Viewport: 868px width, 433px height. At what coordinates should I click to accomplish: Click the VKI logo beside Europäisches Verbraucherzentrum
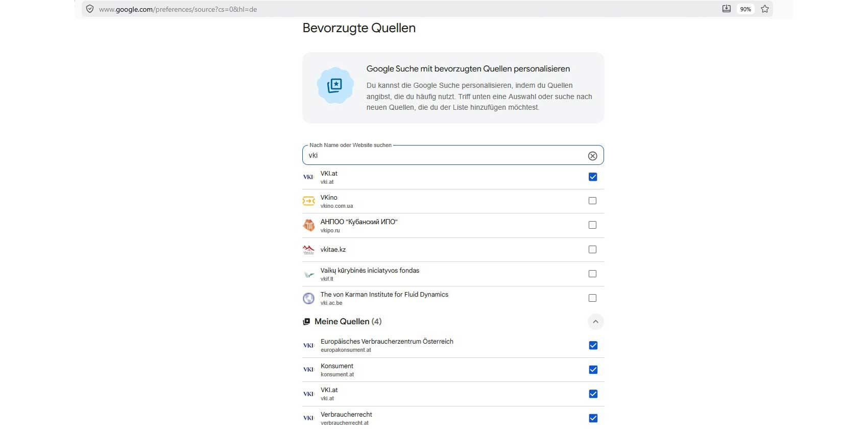[308, 346]
